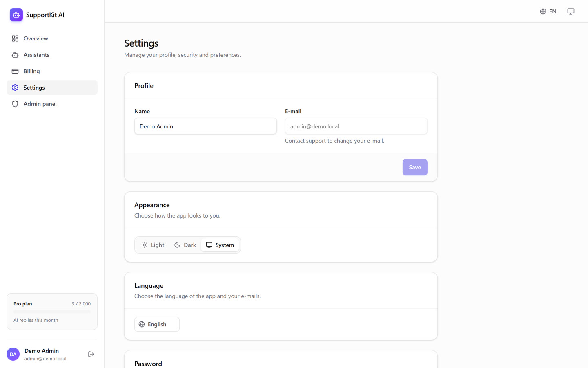Click the '3 / 2,000' usage count
The width and height of the screenshot is (588, 368).
[81, 304]
